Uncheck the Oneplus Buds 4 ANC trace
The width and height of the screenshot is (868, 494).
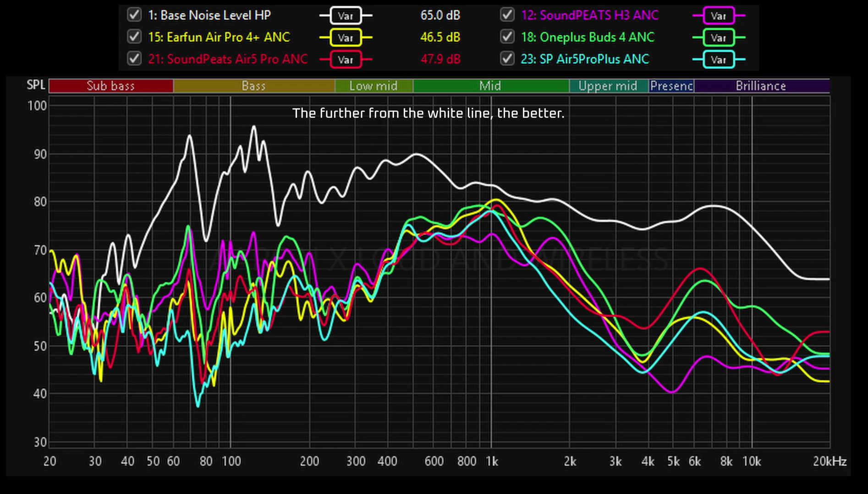(x=507, y=37)
